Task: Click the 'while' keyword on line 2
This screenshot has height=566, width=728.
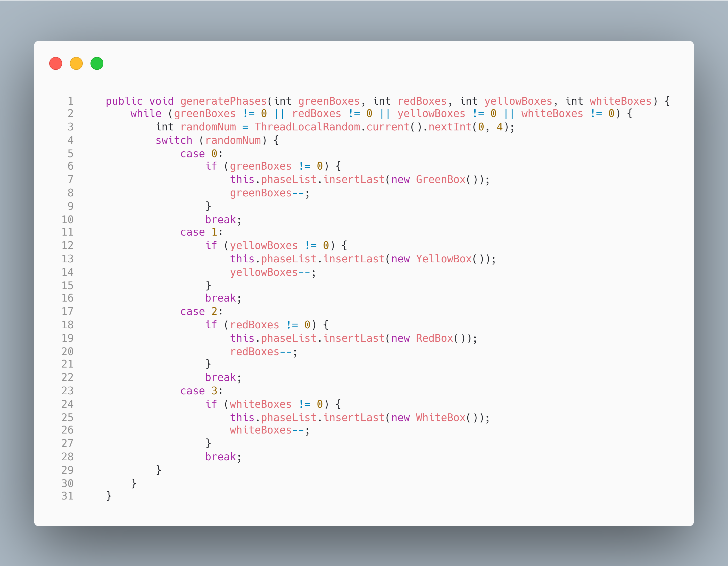Action: click(146, 114)
